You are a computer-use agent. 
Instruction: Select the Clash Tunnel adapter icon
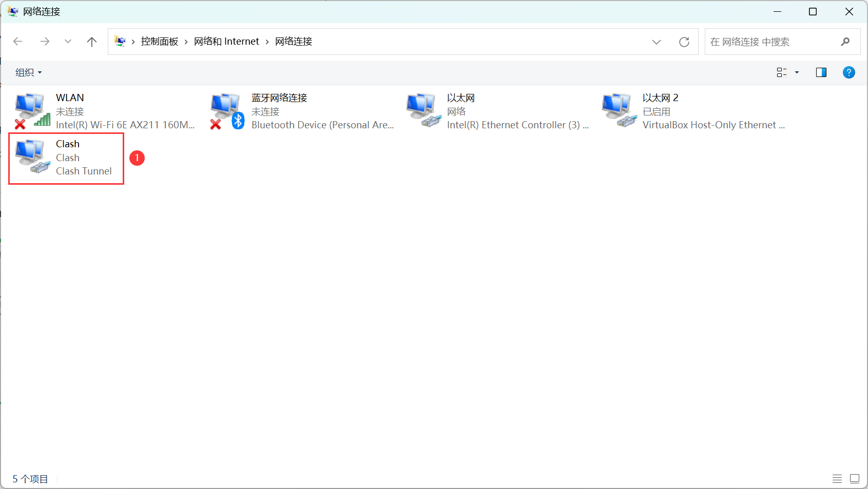click(x=32, y=157)
